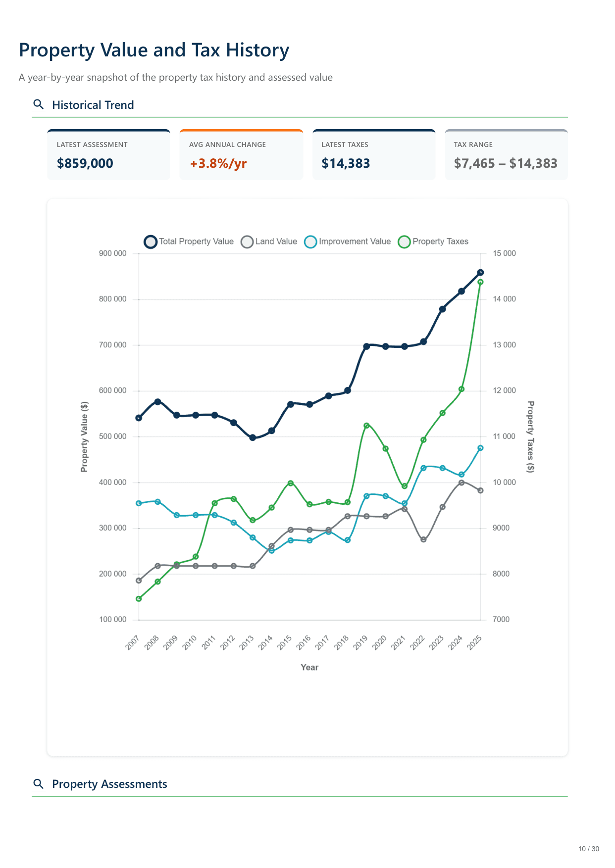Click the green Property Taxes legend circle
615x868 pixels.
(405, 242)
